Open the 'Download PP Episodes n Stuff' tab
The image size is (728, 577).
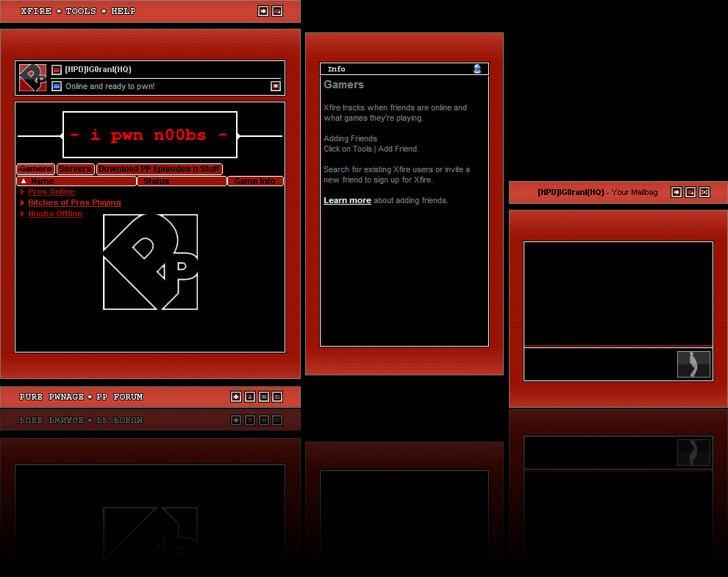click(160, 169)
